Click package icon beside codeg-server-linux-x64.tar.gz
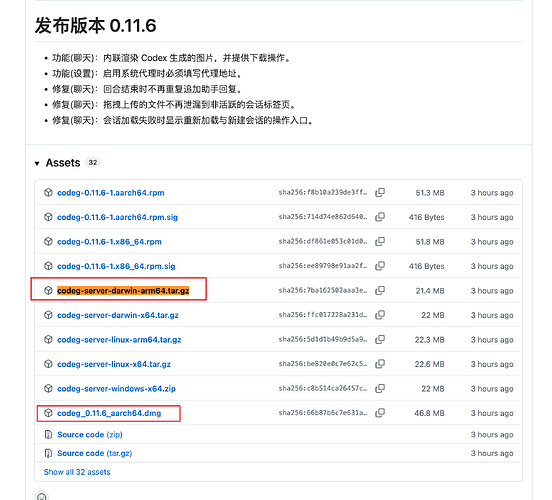 coord(48,364)
